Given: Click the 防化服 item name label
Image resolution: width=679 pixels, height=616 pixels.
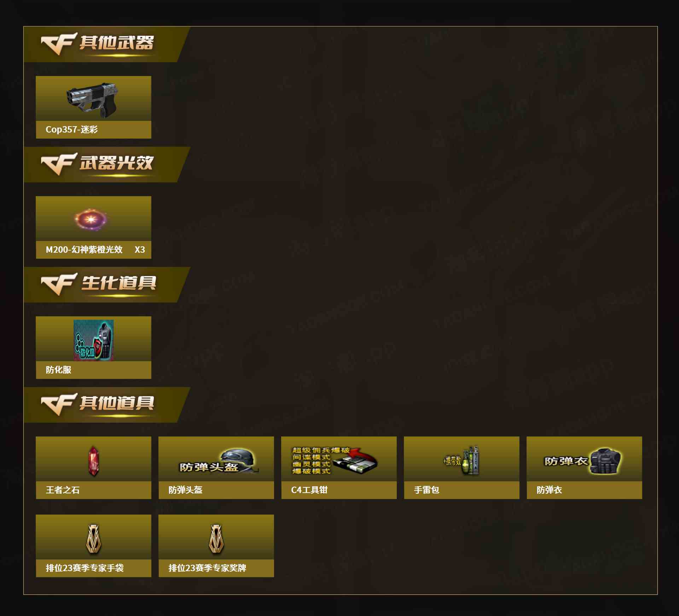Looking at the screenshot, I should [x=59, y=370].
